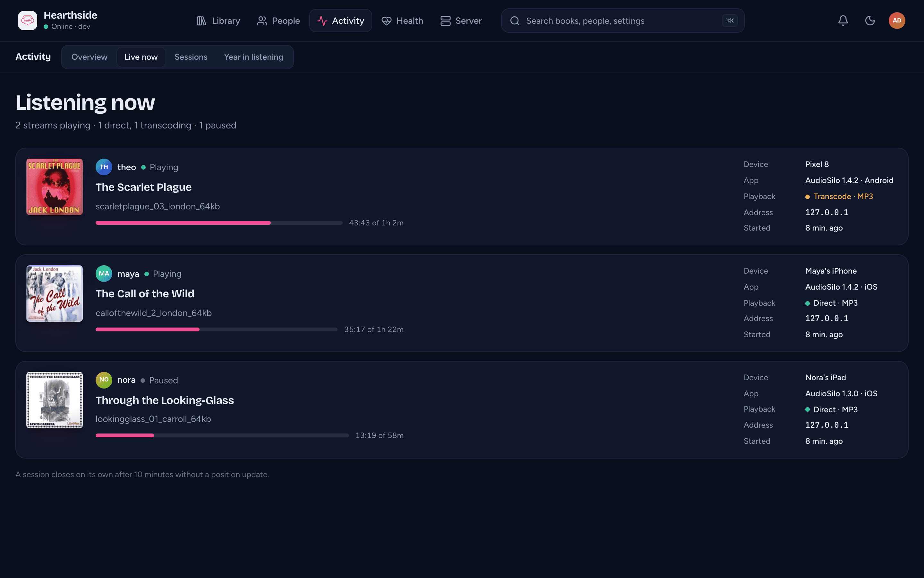
Task: Click Through the Looking-Glass cover
Action: click(55, 400)
